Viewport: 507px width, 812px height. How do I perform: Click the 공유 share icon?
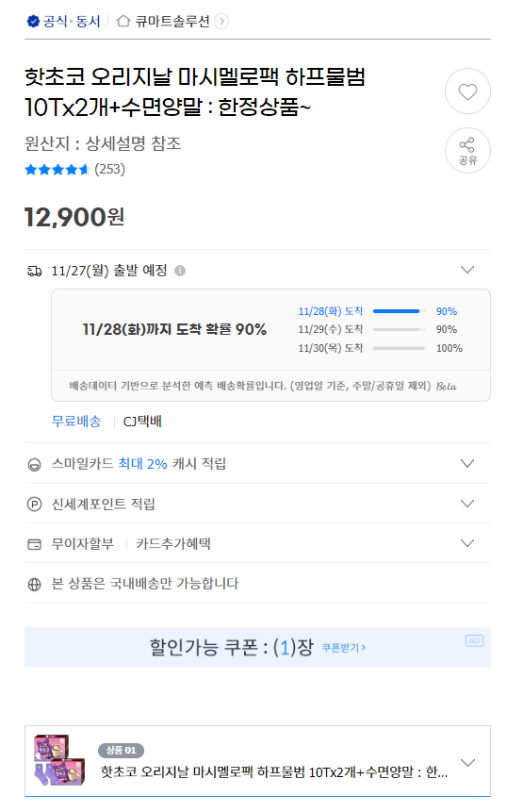(467, 150)
